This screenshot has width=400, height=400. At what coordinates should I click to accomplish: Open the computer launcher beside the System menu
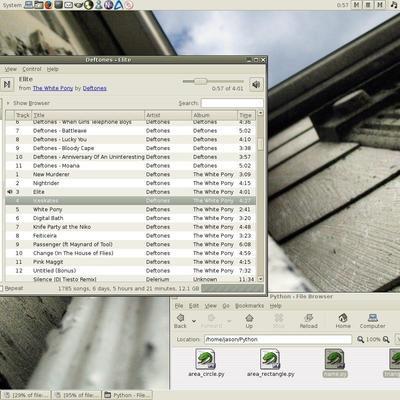29,5
